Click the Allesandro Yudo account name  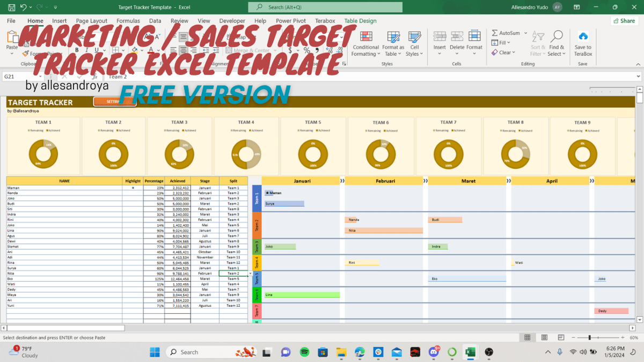coord(531,8)
